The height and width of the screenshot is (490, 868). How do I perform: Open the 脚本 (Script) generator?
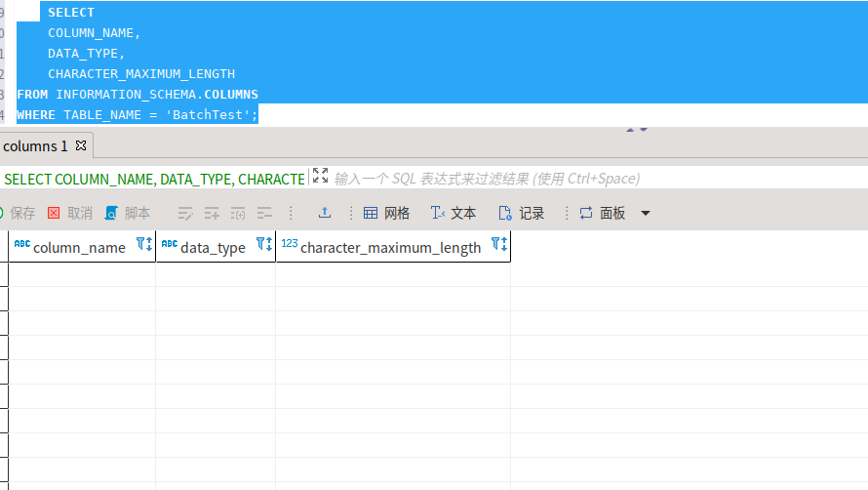[x=128, y=213]
